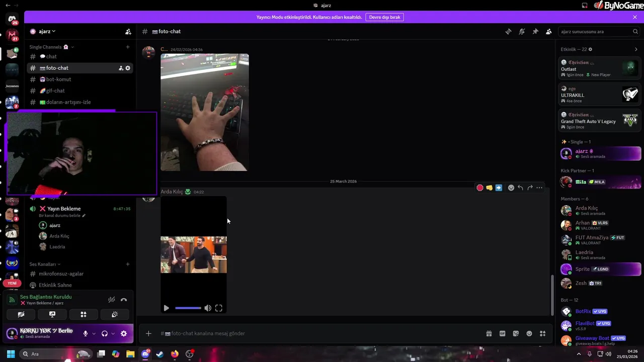Expand the Etkinlik activity panel arrow

click(636, 49)
